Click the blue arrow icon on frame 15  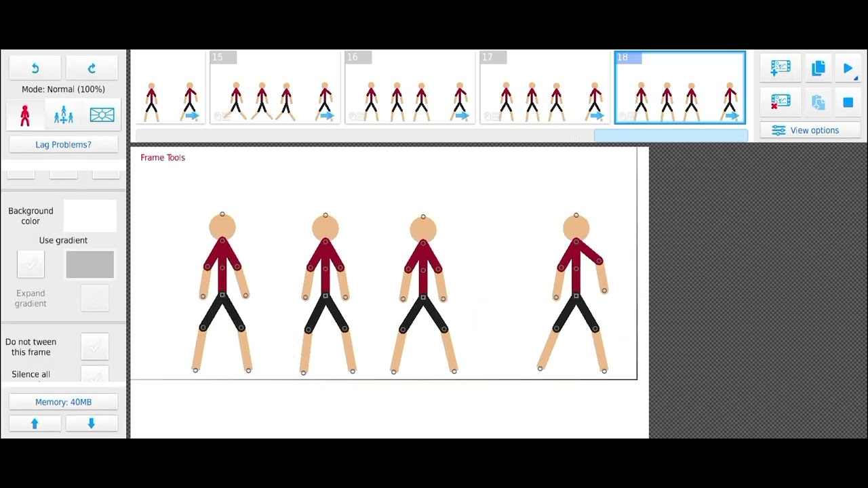pyautogui.click(x=327, y=116)
